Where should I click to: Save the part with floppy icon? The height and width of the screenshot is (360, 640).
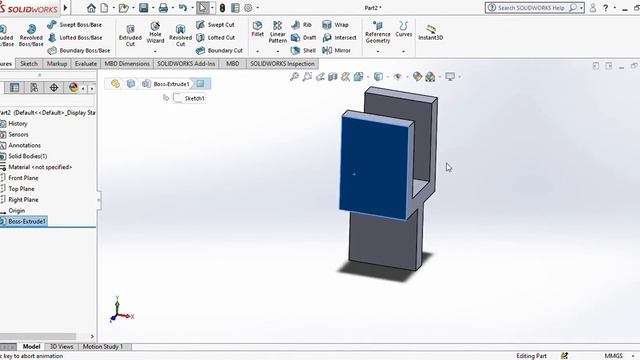pyautogui.click(x=143, y=8)
